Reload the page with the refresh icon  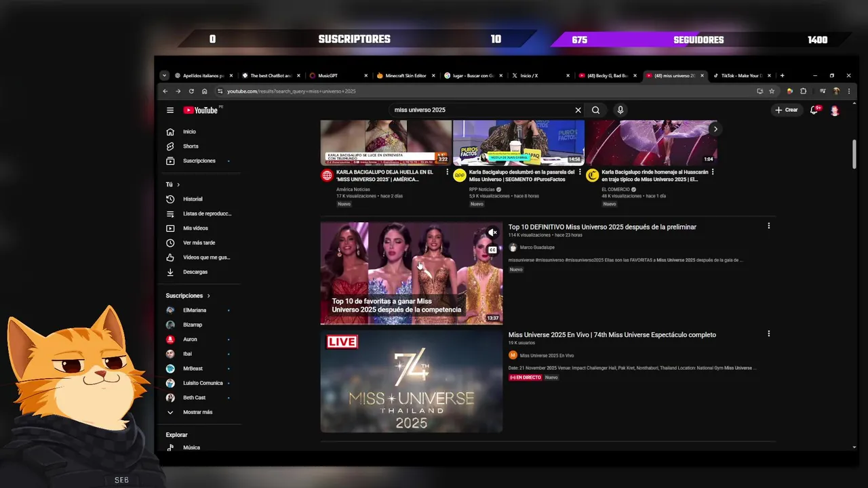pyautogui.click(x=191, y=91)
